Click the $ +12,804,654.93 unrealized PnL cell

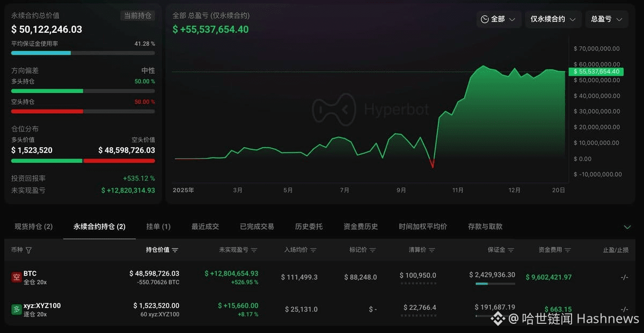pos(231,273)
